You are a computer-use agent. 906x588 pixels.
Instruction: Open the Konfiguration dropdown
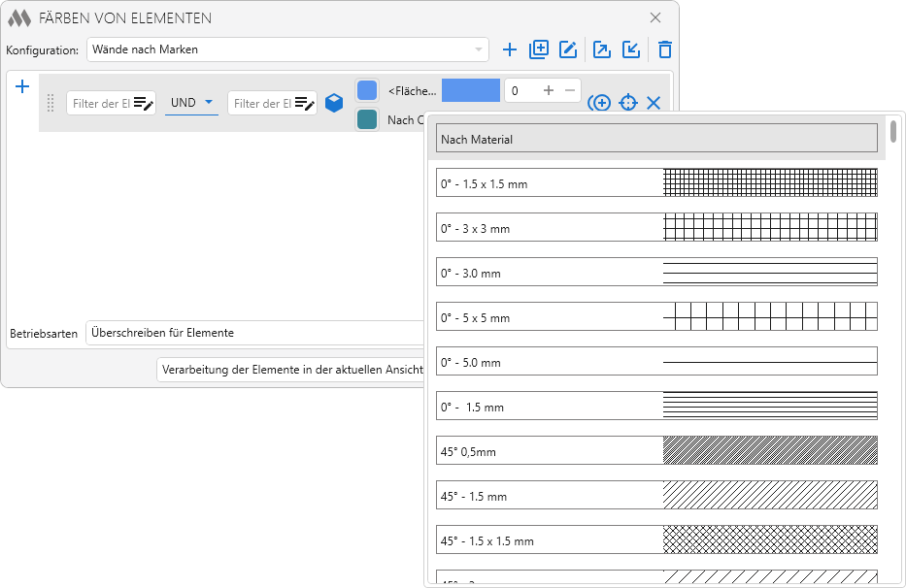pos(287,49)
